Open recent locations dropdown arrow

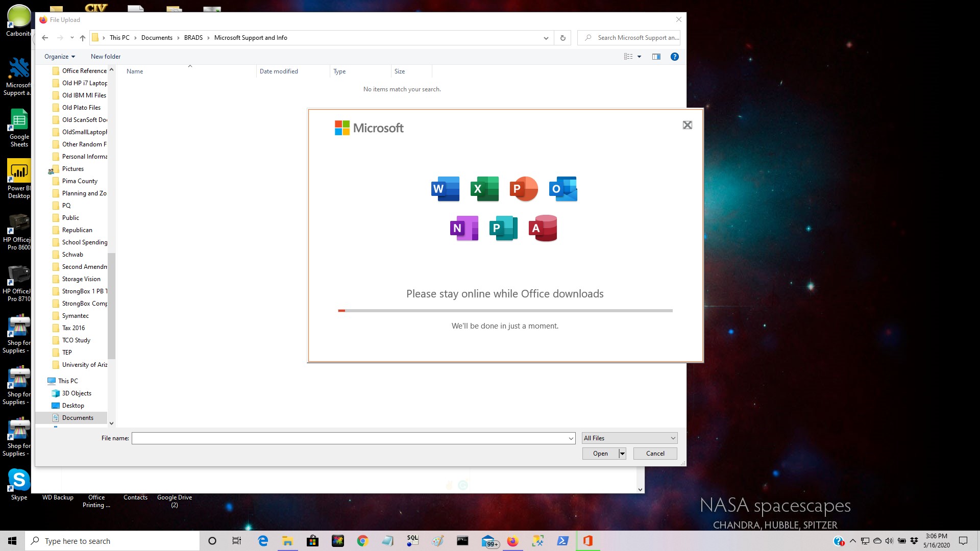point(72,38)
